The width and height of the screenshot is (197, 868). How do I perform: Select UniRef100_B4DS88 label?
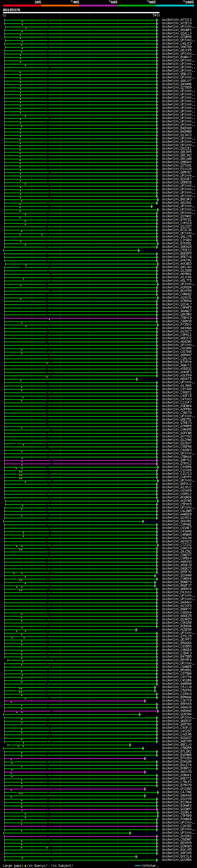tap(177, 128)
